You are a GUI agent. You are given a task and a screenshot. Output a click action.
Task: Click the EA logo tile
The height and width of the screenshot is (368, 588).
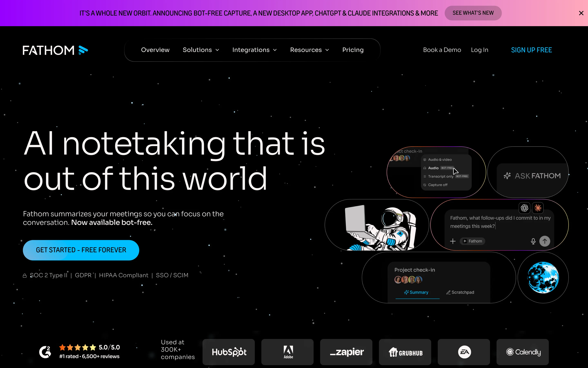pyautogui.click(x=464, y=352)
